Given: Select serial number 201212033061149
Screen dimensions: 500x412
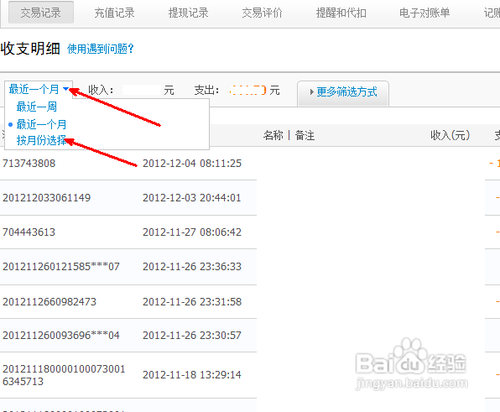Looking at the screenshot, I should tap(47, 198).
